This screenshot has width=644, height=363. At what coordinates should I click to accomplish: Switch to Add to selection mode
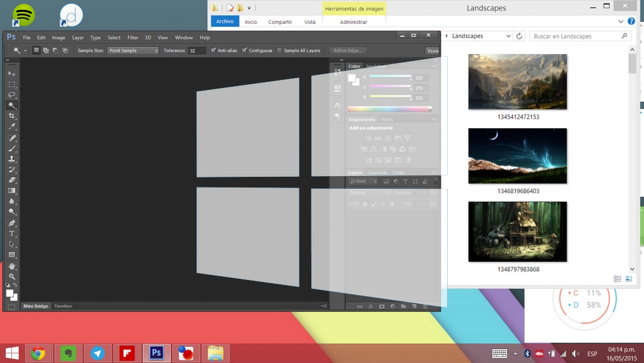click(45, 50)
